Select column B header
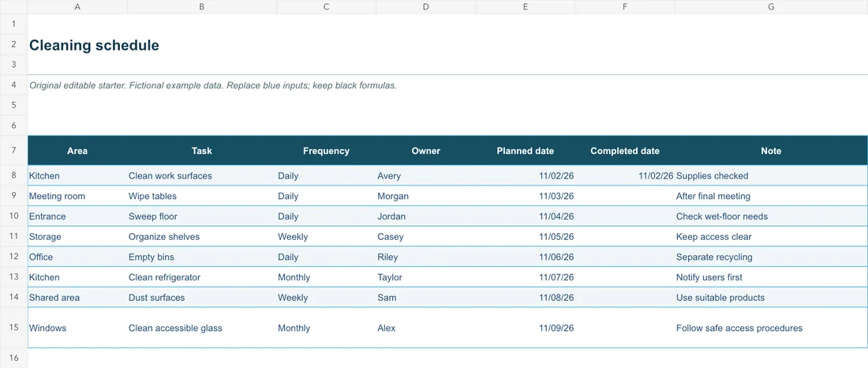This screenshot has height=368, width=868. click(x=201, y=6)
